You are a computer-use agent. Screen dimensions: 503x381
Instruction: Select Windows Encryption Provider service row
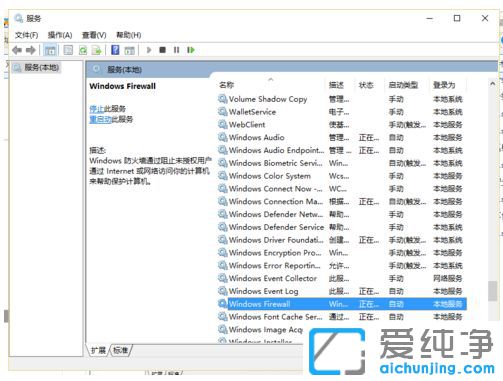(342, 253)
